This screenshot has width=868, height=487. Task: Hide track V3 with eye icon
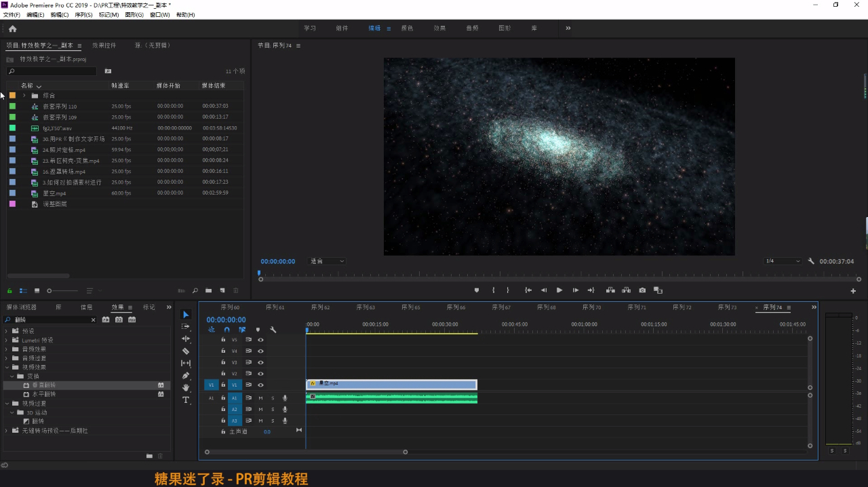pyautogui.click(x=260, y=362)
